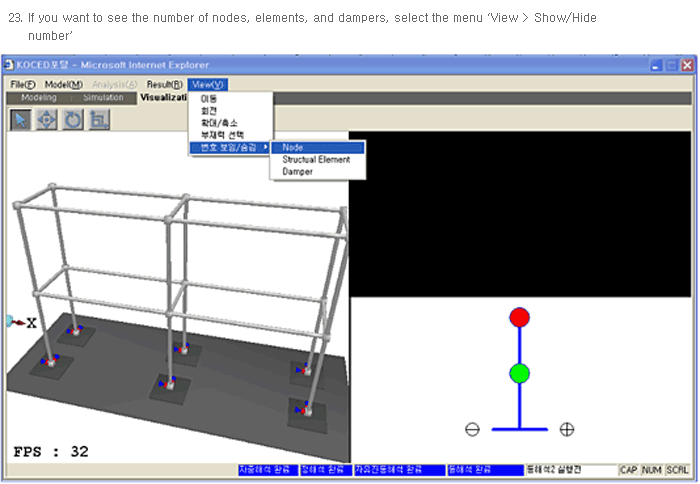Click the green node circle

point(519,373)
